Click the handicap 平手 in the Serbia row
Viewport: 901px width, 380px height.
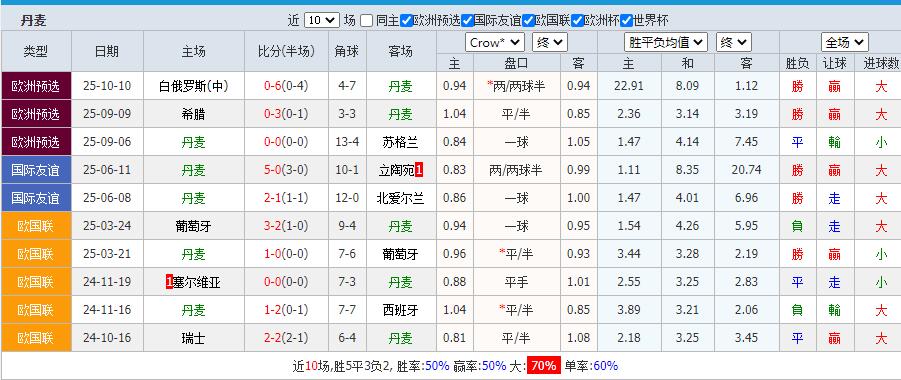pos(516,282)
